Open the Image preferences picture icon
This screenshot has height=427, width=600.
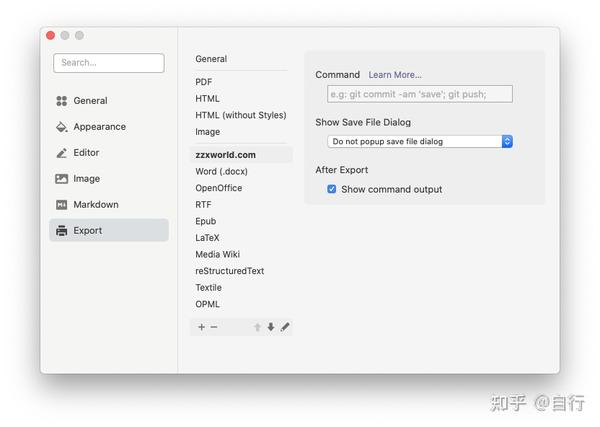point(62,179)
